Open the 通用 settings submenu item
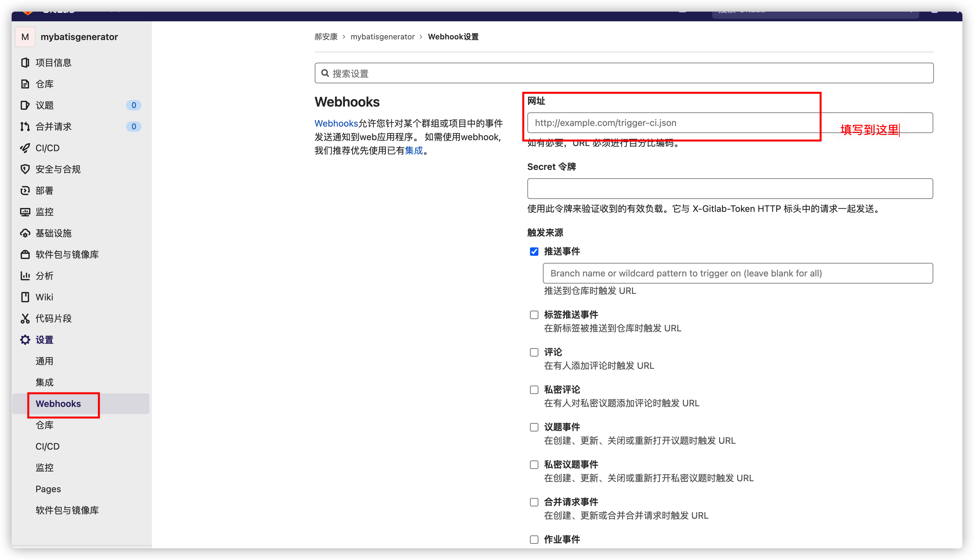 coord(44,361)
